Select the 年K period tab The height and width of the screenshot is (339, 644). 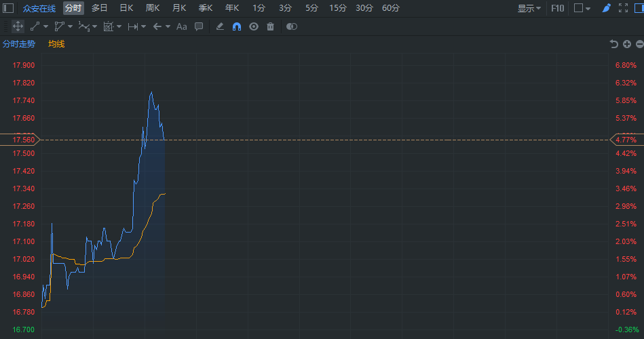click(231, 8)
